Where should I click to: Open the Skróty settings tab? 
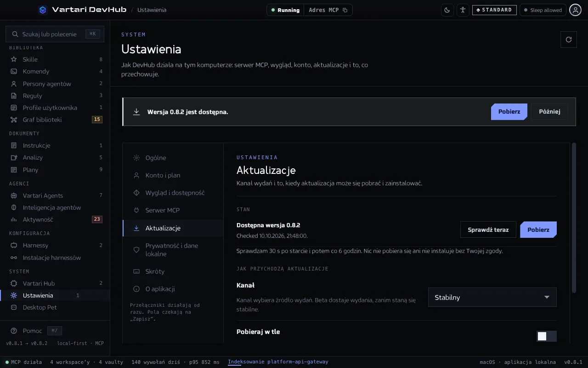click(x=173, y=271)
